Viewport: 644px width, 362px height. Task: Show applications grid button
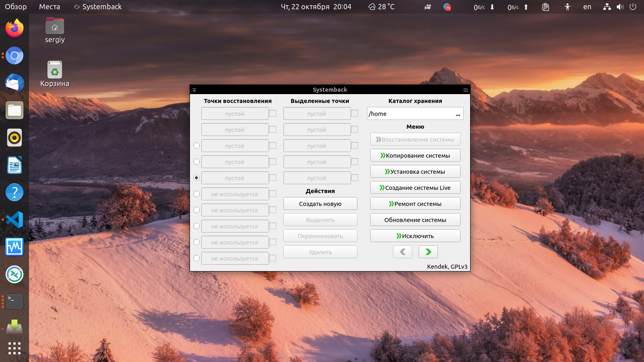click(14, 348)
